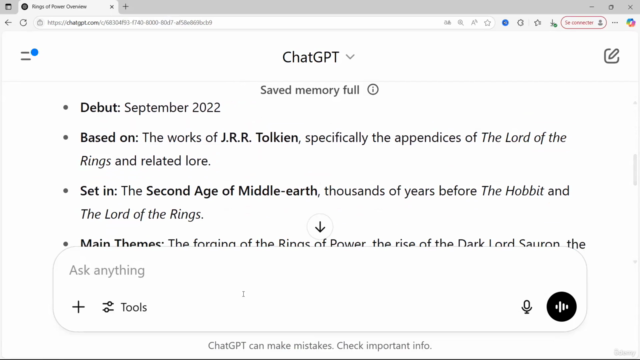Start dictation with microphone icon
Image resolution: width=640 pixels, height=360 pixels.
pos(527,307)
